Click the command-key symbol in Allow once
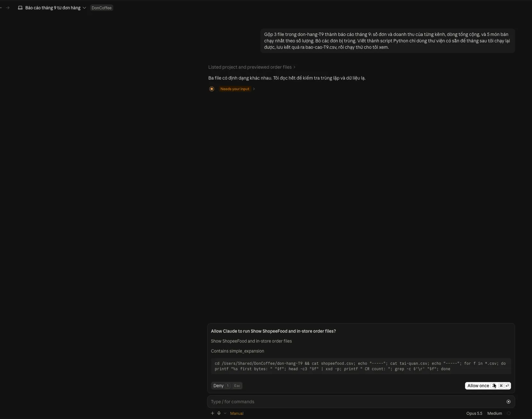The height and width of the screenshot is (419, 532). coord(501,386)
